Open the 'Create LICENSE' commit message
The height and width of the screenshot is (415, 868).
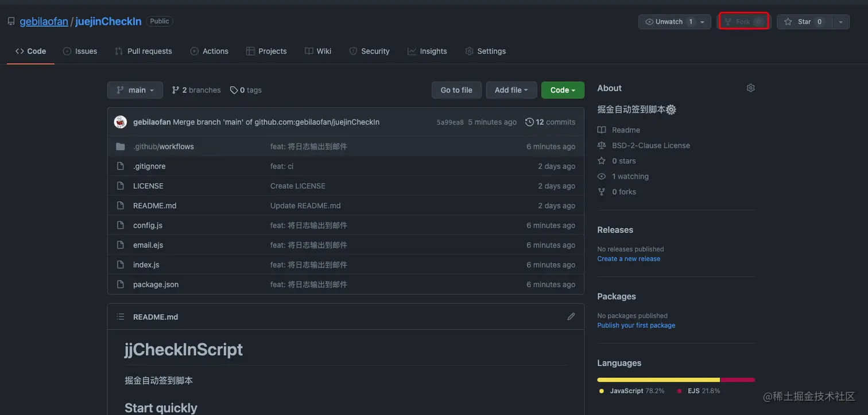[298, 186]
